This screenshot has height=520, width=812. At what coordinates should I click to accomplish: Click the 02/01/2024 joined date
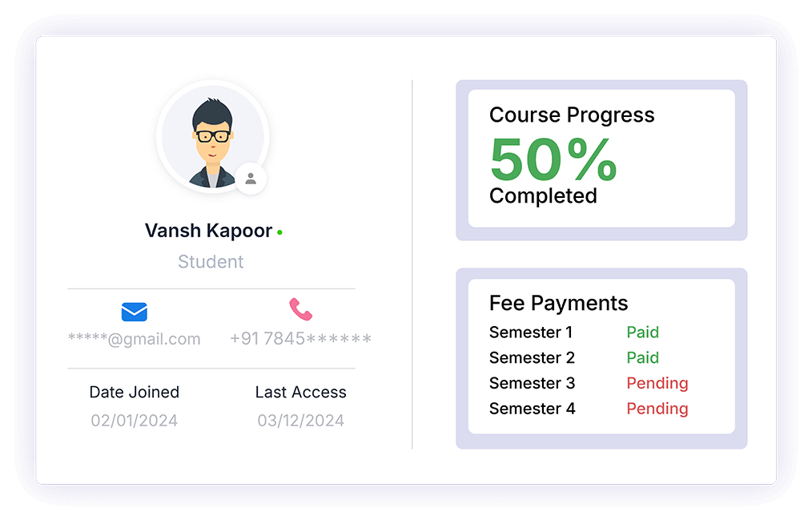coord(134,421)
